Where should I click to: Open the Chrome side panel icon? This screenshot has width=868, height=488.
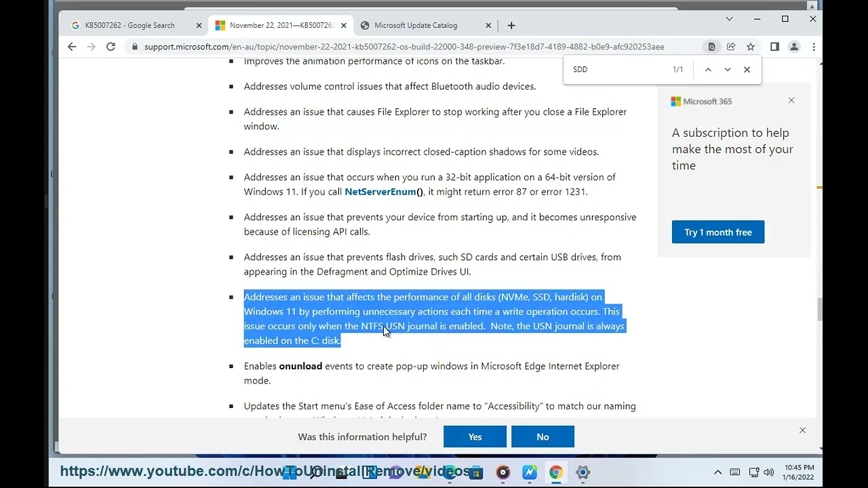click(774, 47)
